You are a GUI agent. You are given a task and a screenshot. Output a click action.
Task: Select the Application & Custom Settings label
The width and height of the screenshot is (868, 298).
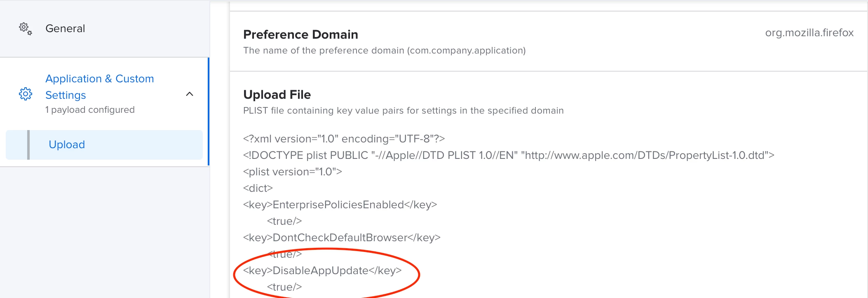(x=99, y=87)
